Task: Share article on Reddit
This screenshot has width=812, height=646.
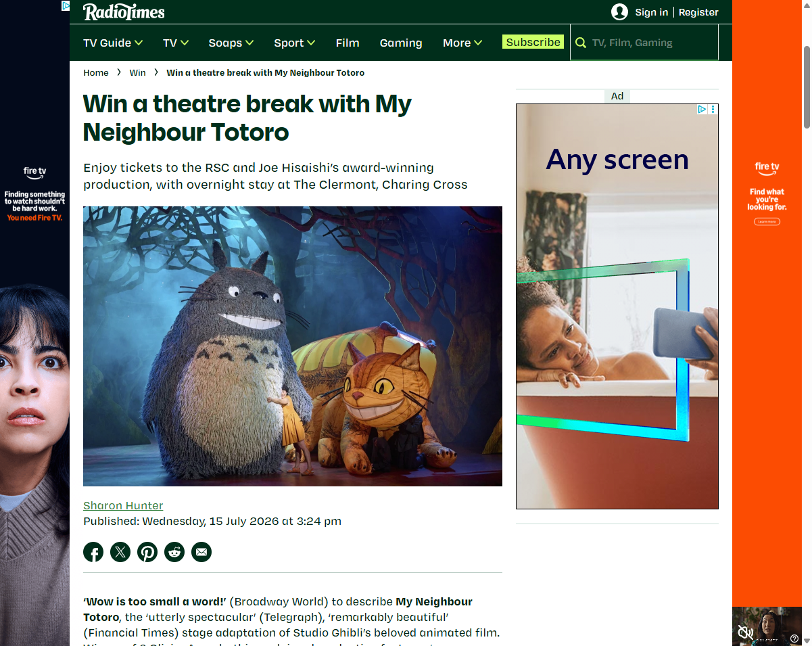Action: coord(174,552)
